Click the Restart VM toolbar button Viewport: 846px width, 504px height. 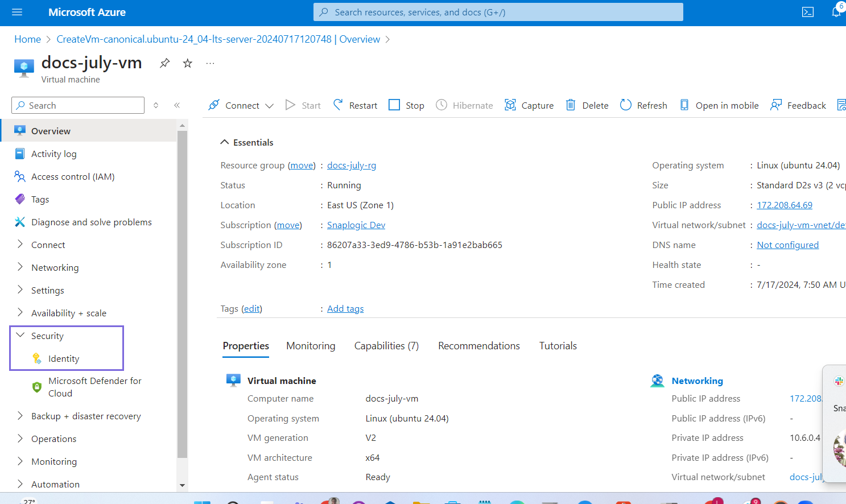[x=355, y=105]
